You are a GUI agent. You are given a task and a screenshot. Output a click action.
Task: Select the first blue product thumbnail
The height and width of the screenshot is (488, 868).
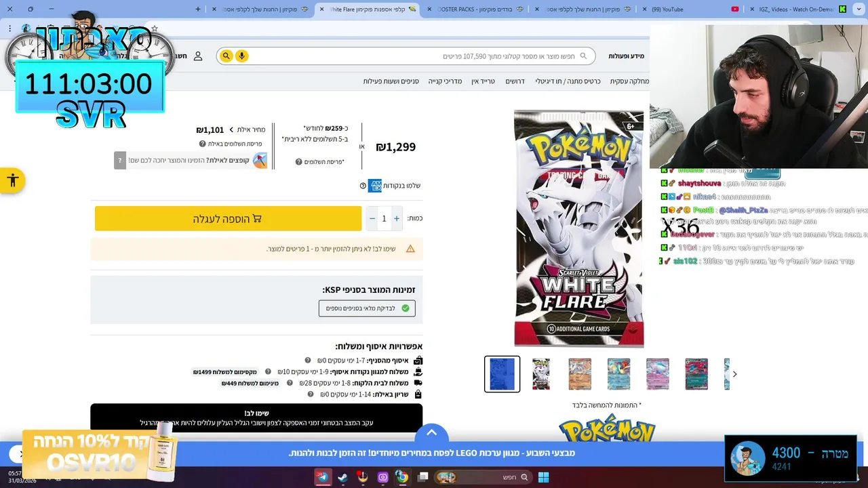point(502,374)
